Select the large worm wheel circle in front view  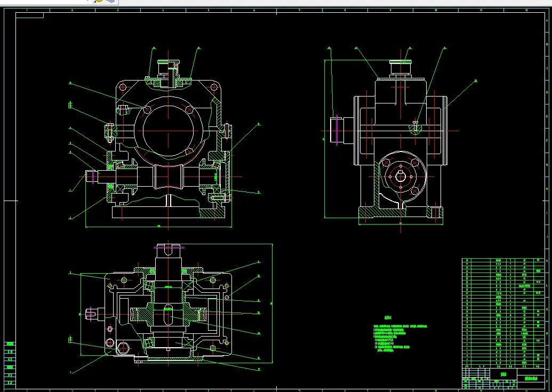pos(169,131)
